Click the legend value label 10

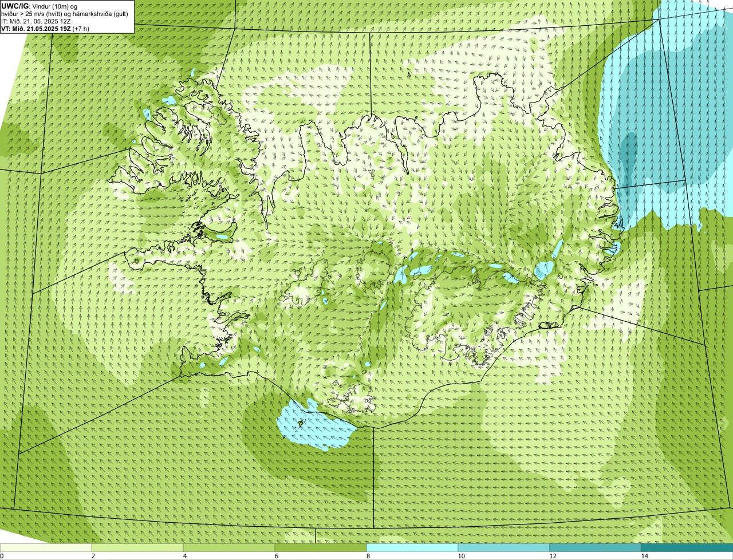[461, 556]
